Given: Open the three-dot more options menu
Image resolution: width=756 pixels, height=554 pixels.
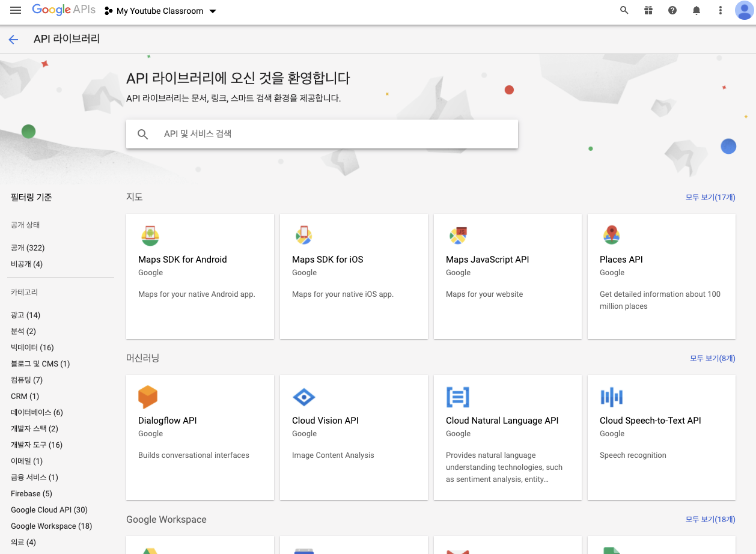Looking at the screenshot, I should pos(721,10).
